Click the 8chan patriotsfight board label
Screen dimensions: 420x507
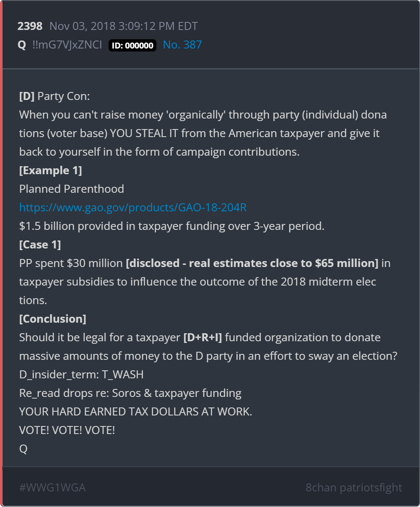click(354, 488)
